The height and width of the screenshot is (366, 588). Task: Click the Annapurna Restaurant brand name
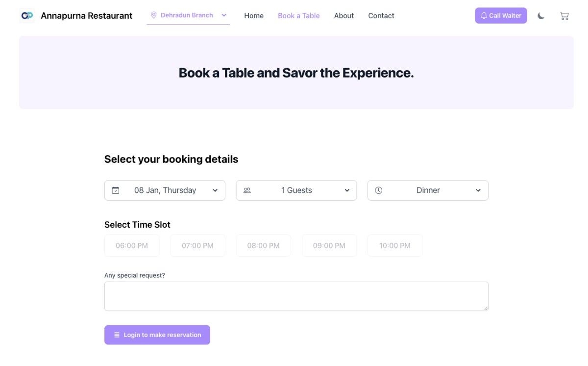[x=87, y=16]
